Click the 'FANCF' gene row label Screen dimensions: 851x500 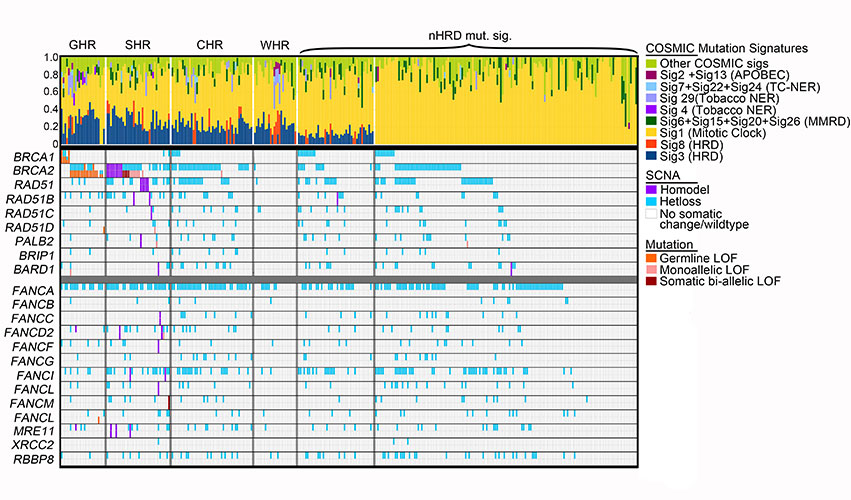[x=34, y=347]
